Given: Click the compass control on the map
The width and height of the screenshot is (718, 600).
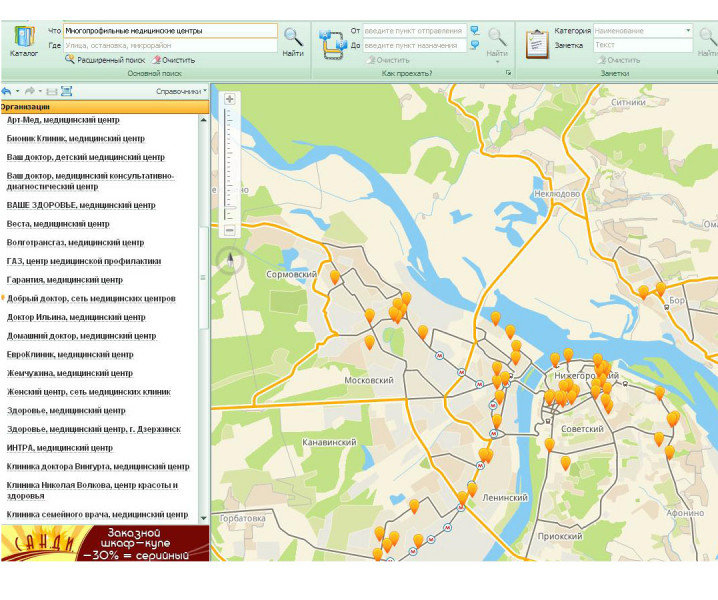Looking at the screenshot, I should pos(229,264).
